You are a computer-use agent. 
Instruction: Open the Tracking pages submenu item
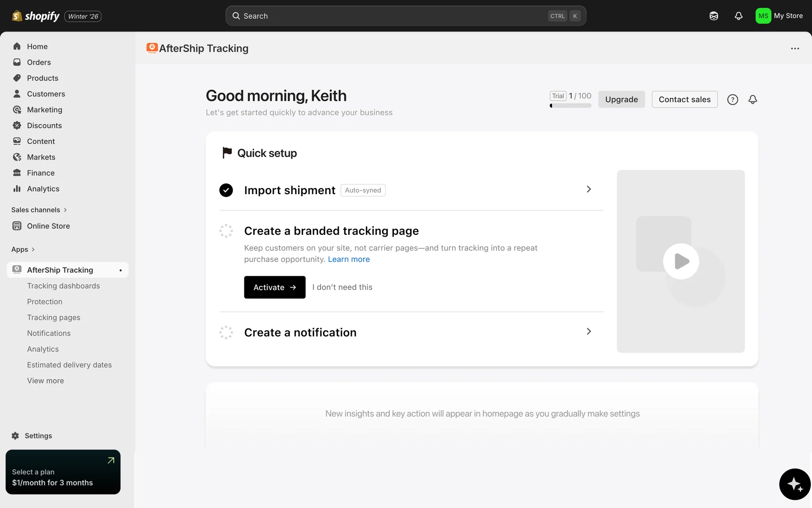point(54,317)
